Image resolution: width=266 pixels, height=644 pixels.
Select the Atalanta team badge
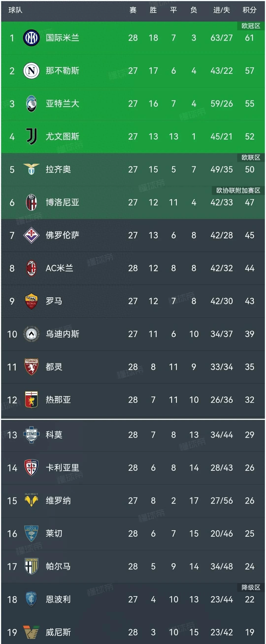pos(31,104)
